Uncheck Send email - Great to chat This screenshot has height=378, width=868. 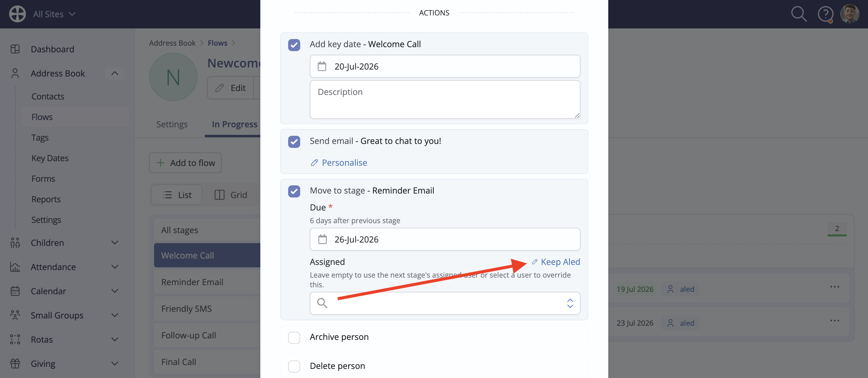[x=294, y=142]
